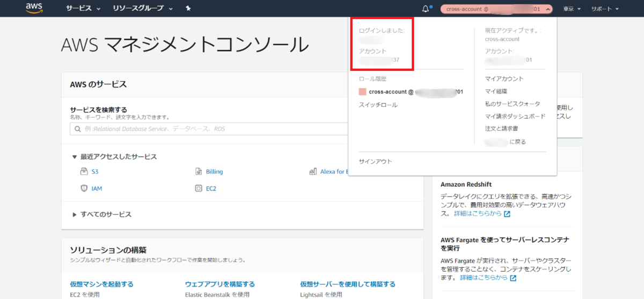This screenshot has height=299, width=644.
Task: Click the Billing document icon
Action: [x=199, y=172]
